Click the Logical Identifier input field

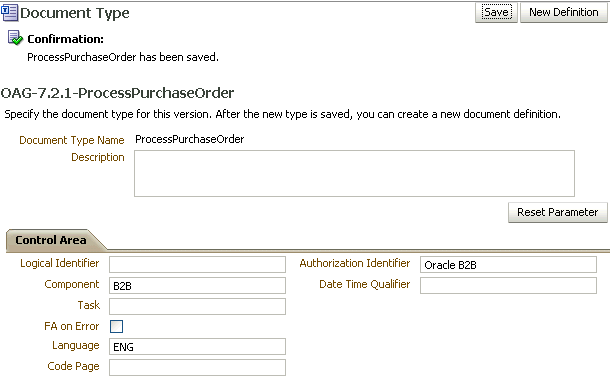197,265
